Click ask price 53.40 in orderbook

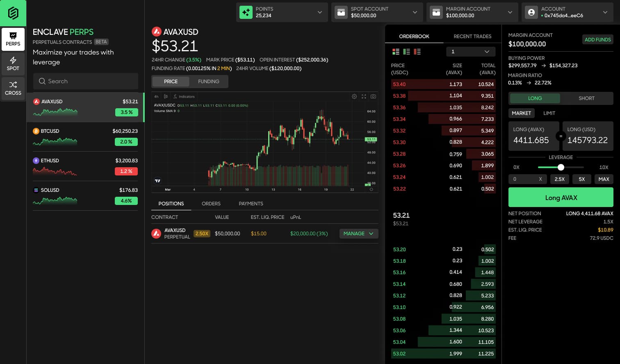click(399, 84)
